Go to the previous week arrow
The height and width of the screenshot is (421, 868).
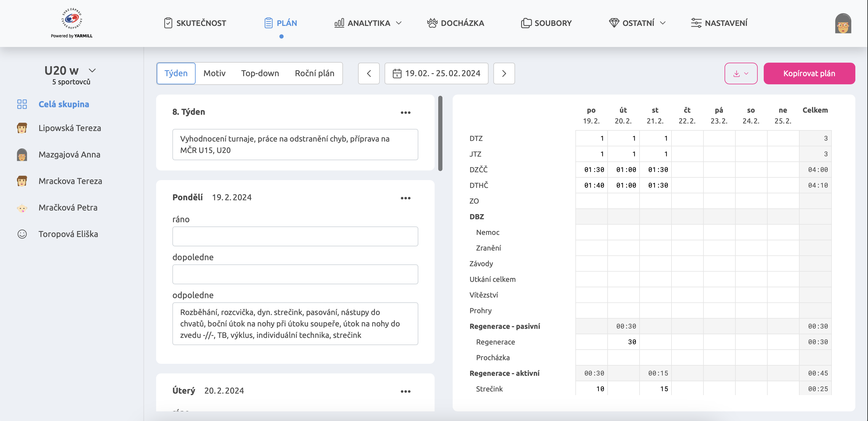(x=369, y=73)
